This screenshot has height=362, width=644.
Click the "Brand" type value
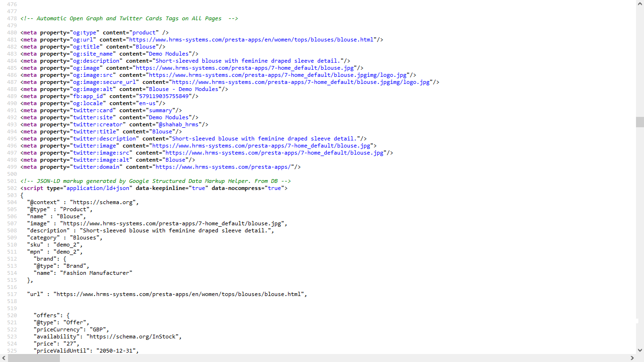point(75,266)
